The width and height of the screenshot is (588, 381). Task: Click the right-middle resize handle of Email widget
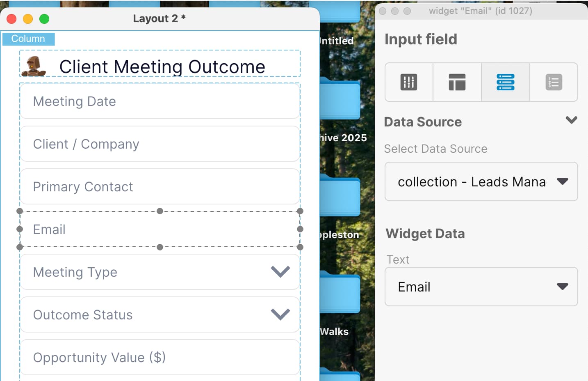(x=300, y=229)
